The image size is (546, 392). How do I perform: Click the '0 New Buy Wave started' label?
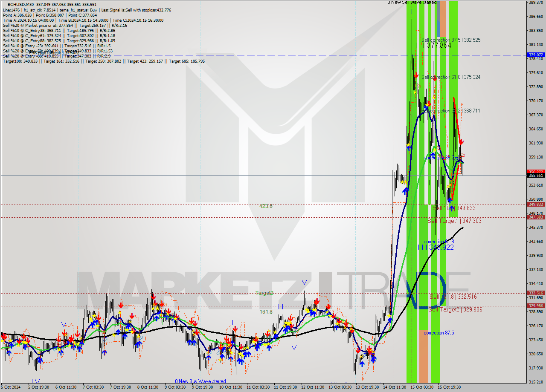200,381
